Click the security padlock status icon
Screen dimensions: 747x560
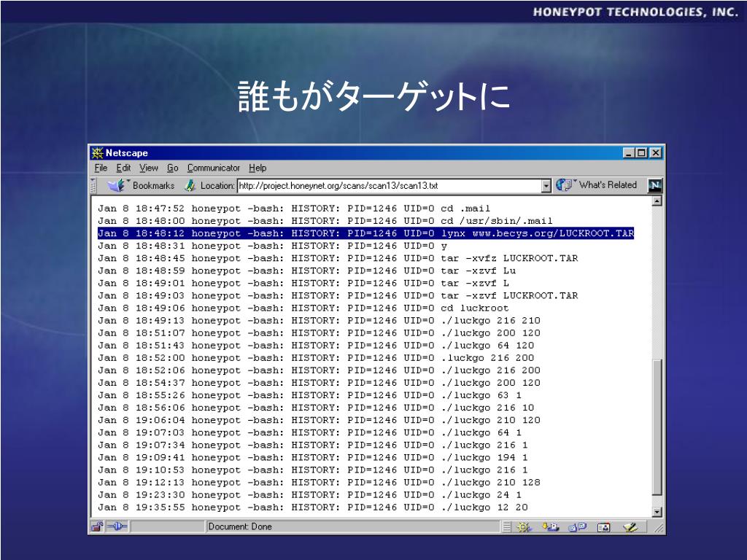97,526
